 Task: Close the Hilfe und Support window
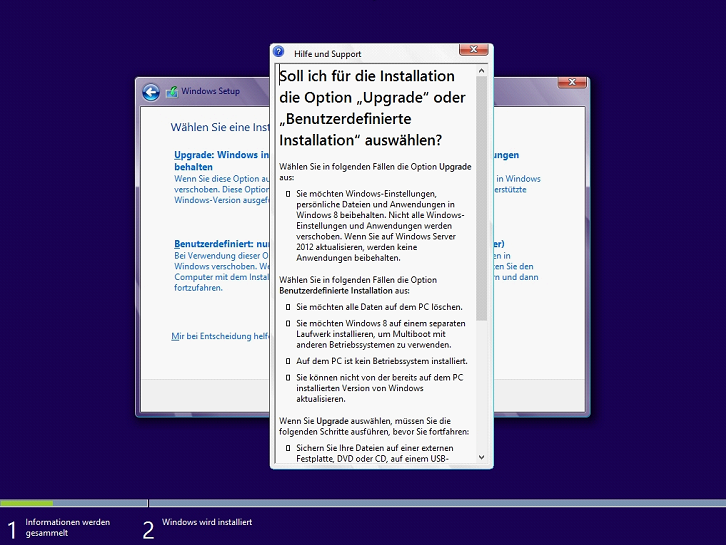pos(474,49)
